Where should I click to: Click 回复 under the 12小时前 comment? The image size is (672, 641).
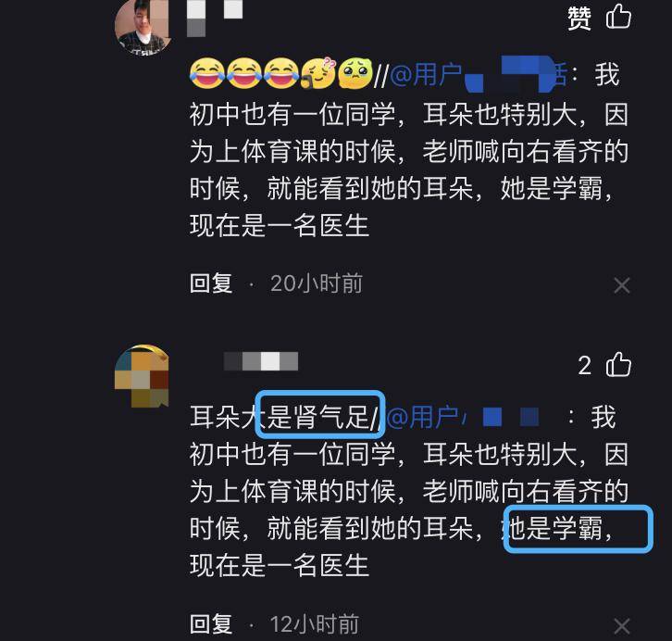[211, 623]
